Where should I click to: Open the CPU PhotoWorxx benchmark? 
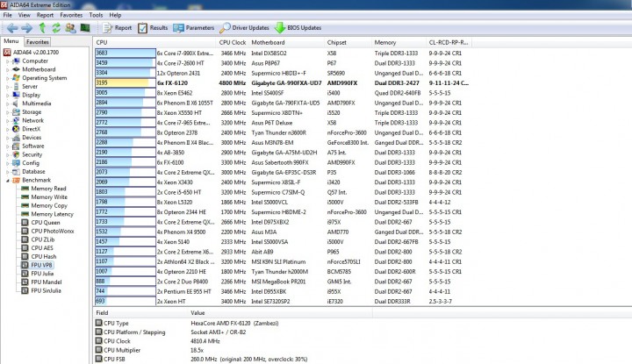(47, 232)
